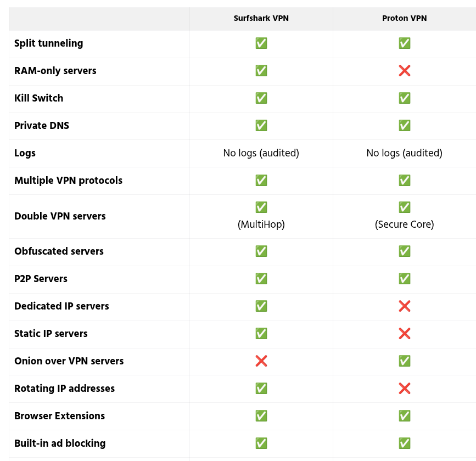This screenshot has width=476, height=461.
Task: Click the P2P Servers row label
Action: [41, 279]
